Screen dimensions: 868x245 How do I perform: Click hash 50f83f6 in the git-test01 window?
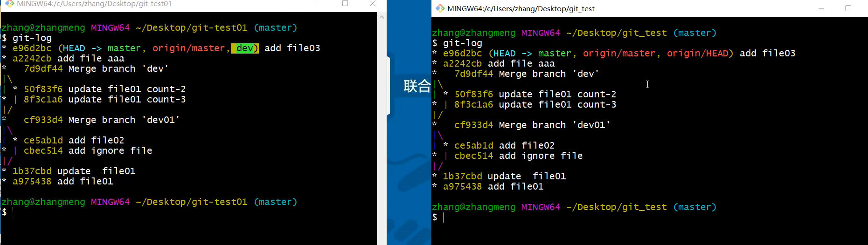point(43,89)
